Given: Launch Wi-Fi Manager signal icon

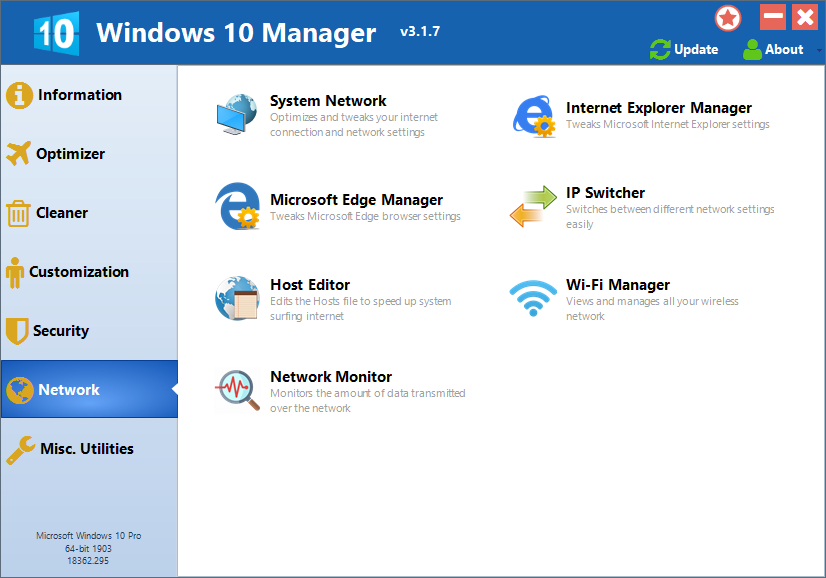Looking at the screenshot, I should click(x=533, y=297).
